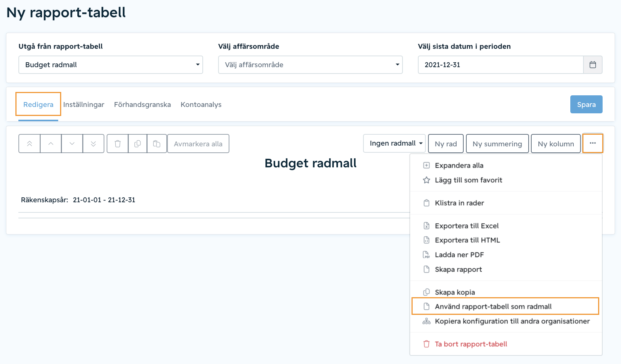The width and height of the screenshot is (621, 364).
Task: Move selected row down one step
Action: [72, 144]
